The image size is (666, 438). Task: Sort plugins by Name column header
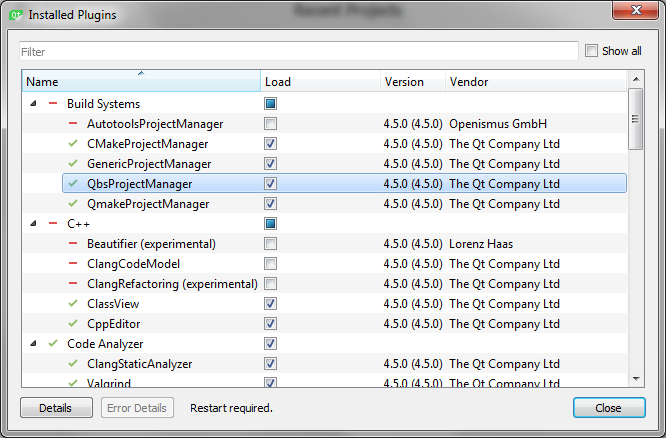click(140, 82)
